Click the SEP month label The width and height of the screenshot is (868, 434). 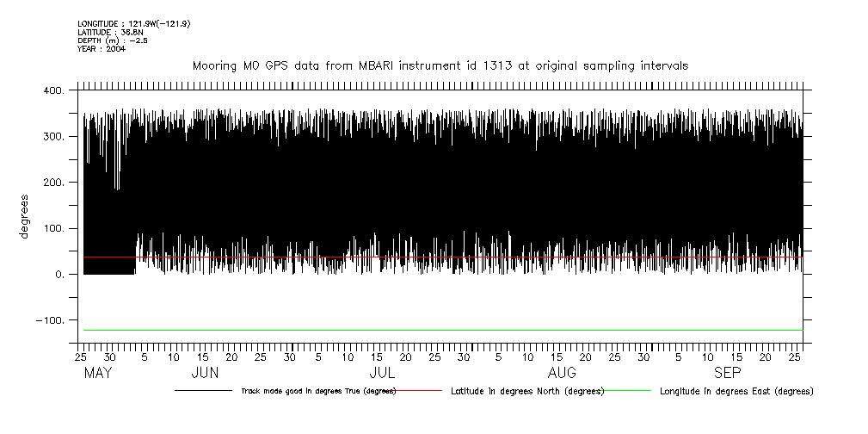coord(727,374)
